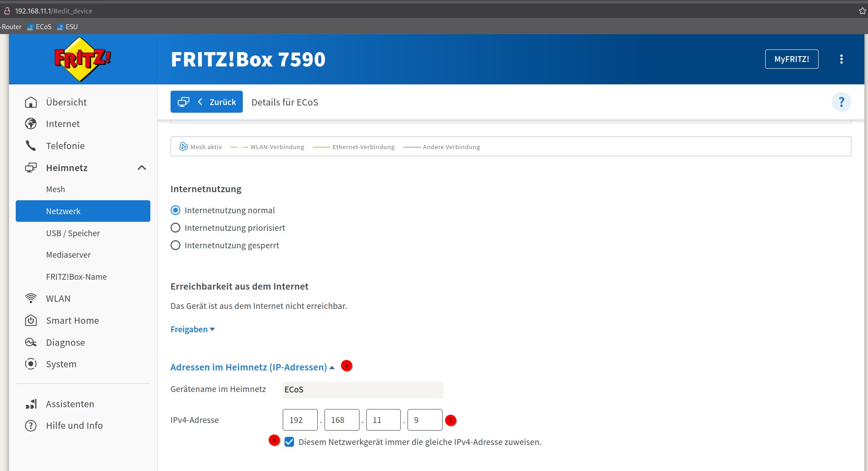Click the blue help question mark icon
Image resolution: width=868 pixels, height=471 pixels.
pyautogui.click(x=841, y=102)
